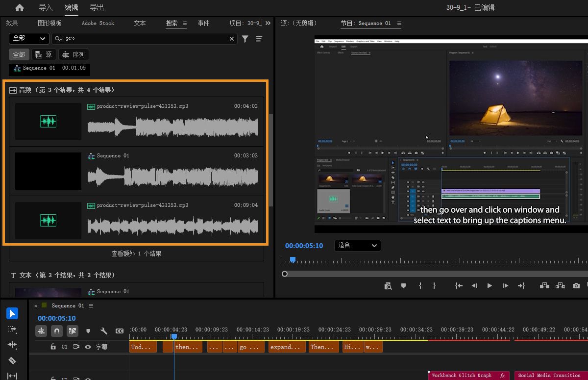
Task: Expand hidden panel tabs with double chevron
Action: (x=268, y=23)
